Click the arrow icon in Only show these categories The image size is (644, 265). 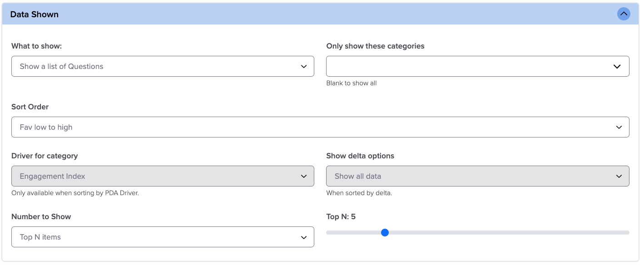click(x=617, y=67)
